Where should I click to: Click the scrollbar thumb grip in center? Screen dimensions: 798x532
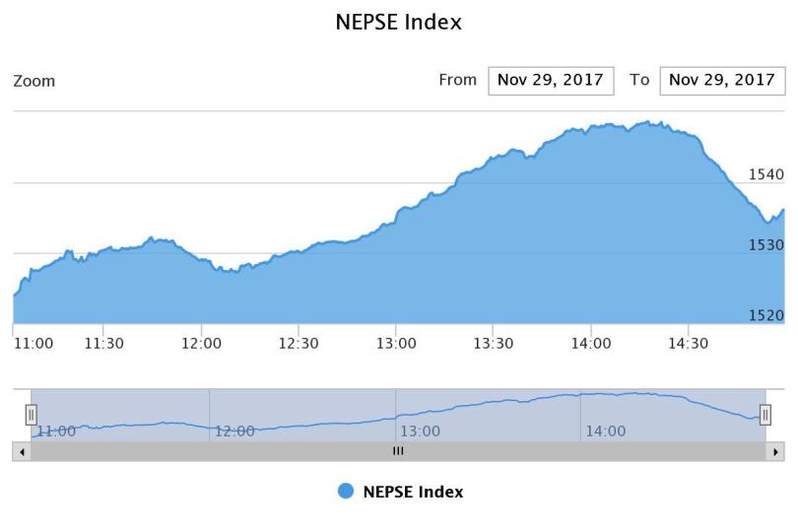click(x=399, y=451)
